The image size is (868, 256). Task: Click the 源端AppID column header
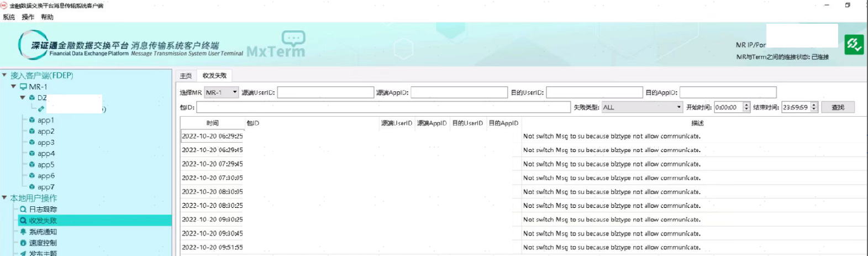[x=432, y=123]
